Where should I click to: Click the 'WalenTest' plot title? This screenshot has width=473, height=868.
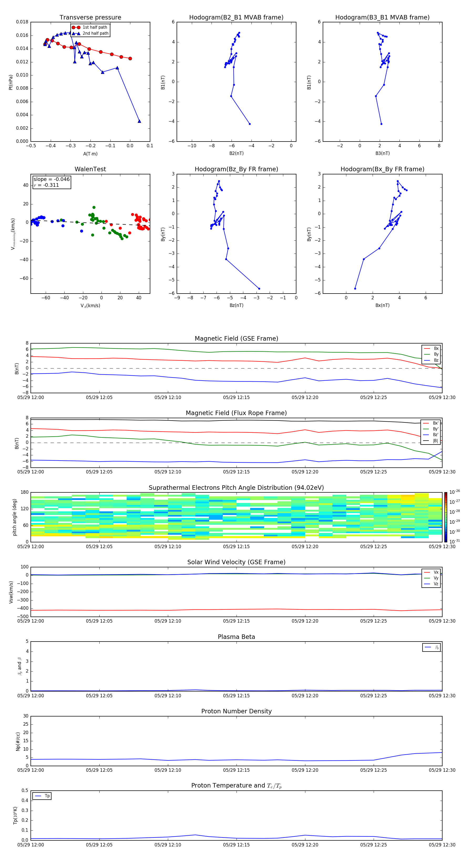[x=90, y=169]
